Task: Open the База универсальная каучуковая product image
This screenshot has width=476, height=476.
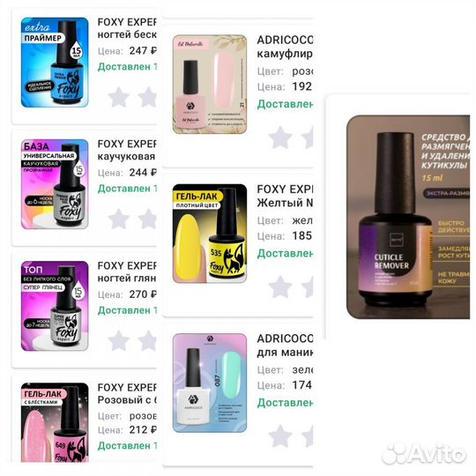Action: 55,184
